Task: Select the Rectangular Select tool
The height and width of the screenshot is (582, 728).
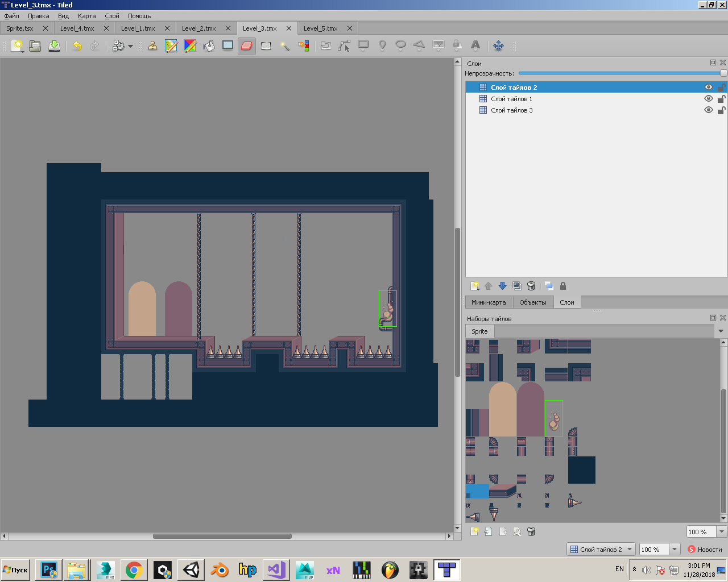Action: point(266,46)
